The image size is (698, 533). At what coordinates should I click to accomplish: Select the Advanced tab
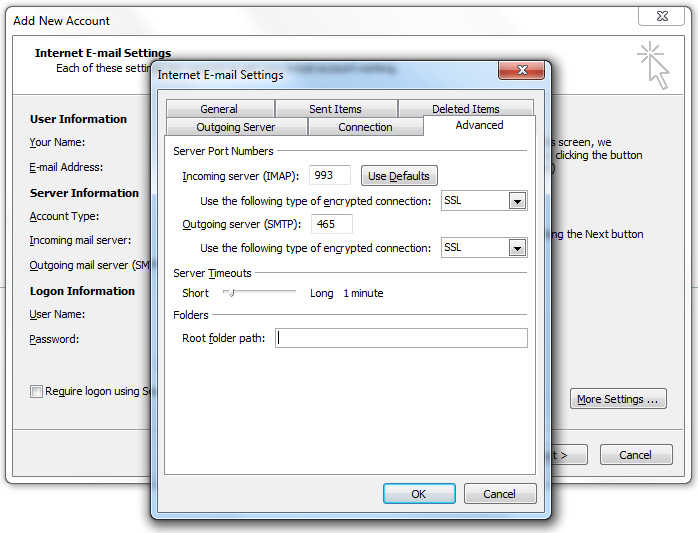479,126
